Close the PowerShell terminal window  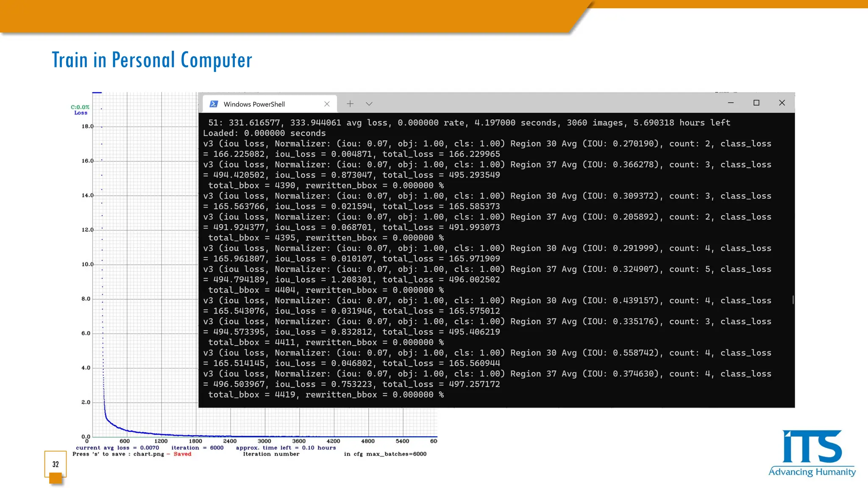pyautogui.click(x=782, y=103)
